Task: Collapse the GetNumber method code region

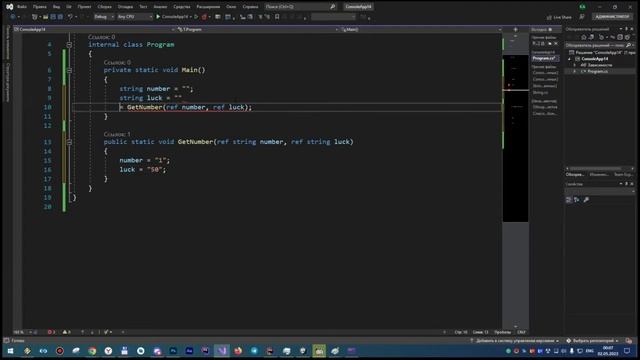Action: coord(69,142)
